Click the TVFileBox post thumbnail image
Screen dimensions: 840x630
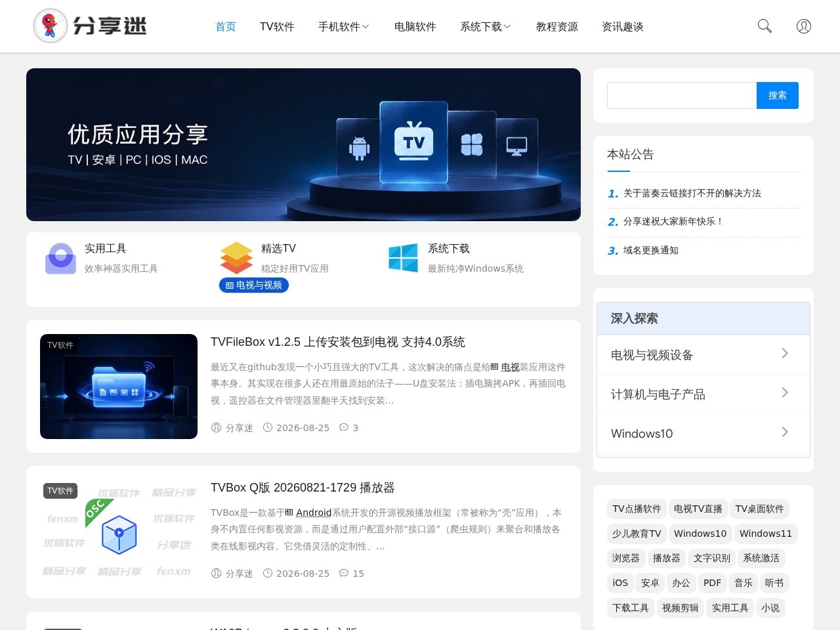click(119, 387)
